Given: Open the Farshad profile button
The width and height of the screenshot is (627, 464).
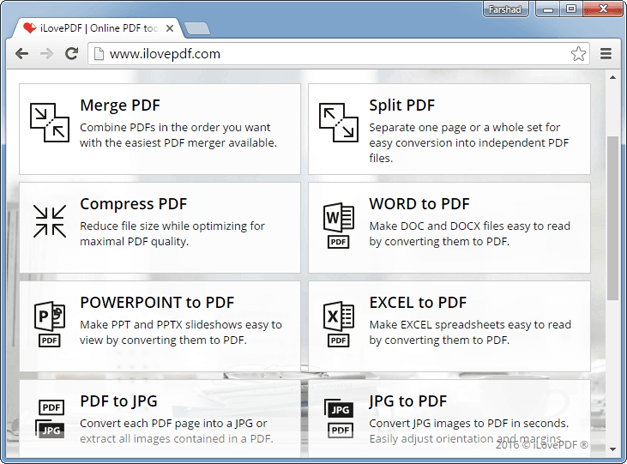Looking at the screenshot, I should pos(505,9).
